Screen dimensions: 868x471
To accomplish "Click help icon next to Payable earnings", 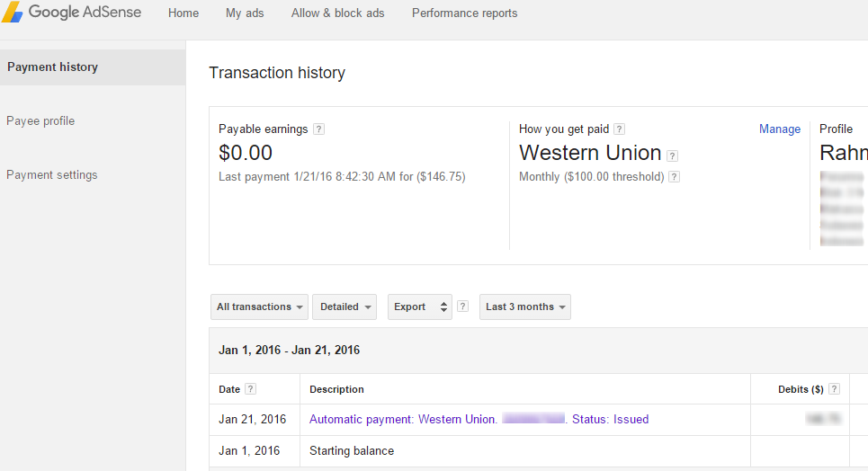I will (x=318, y=129).
